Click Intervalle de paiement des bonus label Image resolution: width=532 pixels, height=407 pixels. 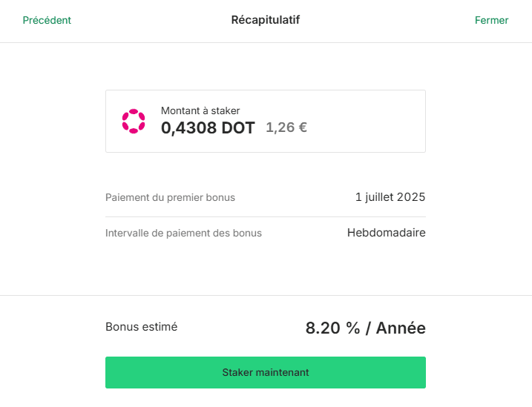click(183, 233)
